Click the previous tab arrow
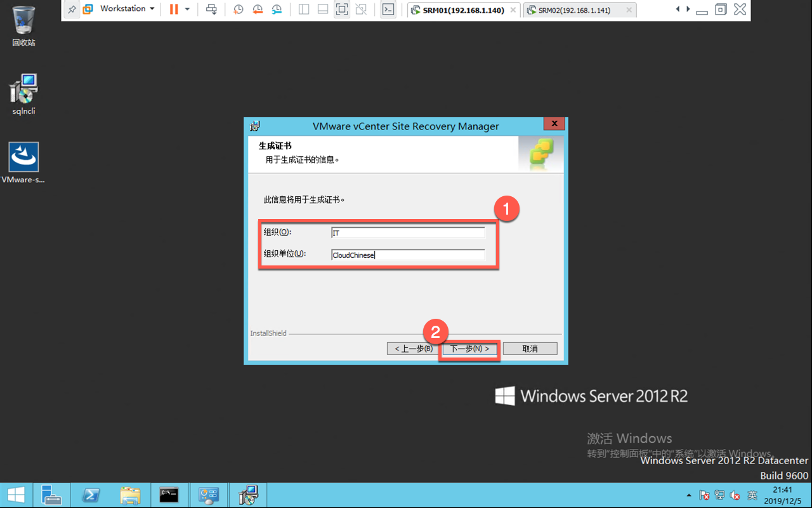The width and height of the screenshot is (812, 508). point(678,10)
